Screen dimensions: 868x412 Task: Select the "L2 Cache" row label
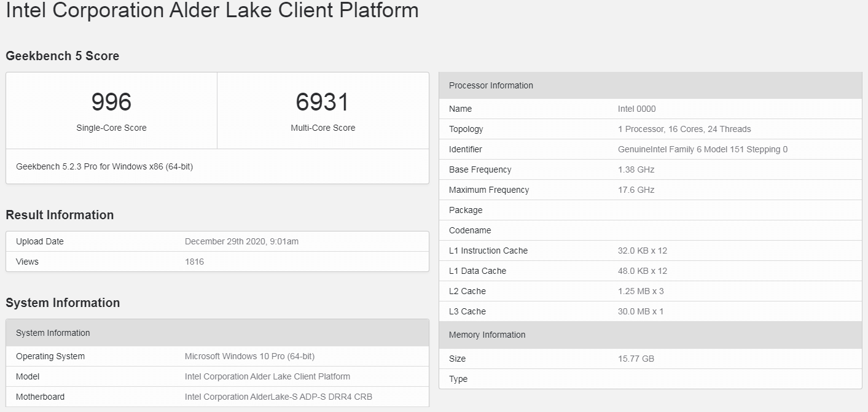467,291
